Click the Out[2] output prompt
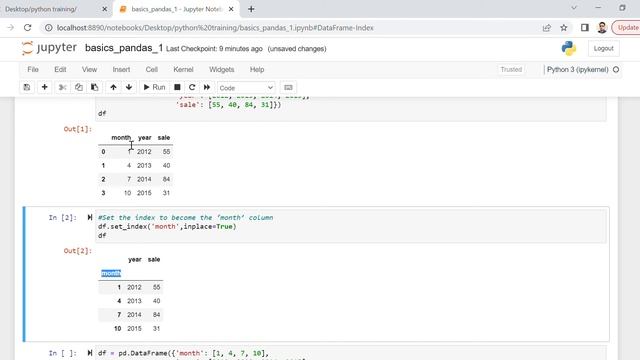 (x=78, y=251)
